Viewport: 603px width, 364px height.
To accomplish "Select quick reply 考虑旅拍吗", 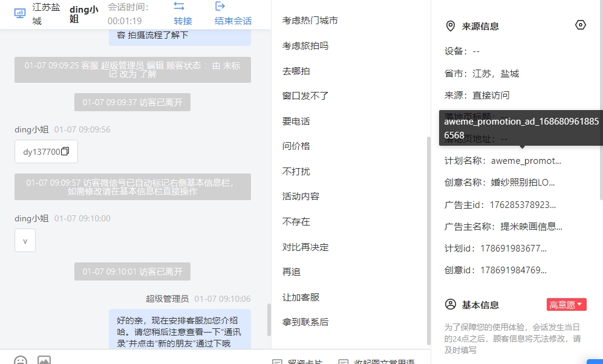I will [x=305, y=46].
